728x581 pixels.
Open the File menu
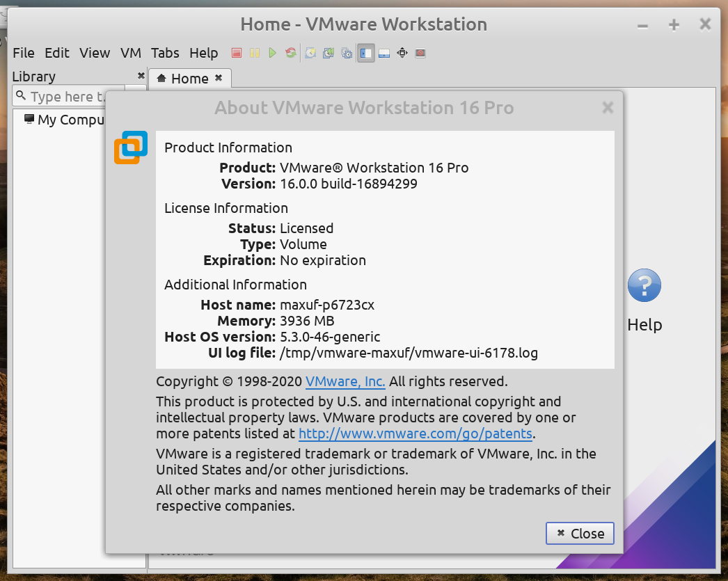click(x=24, y=53)
